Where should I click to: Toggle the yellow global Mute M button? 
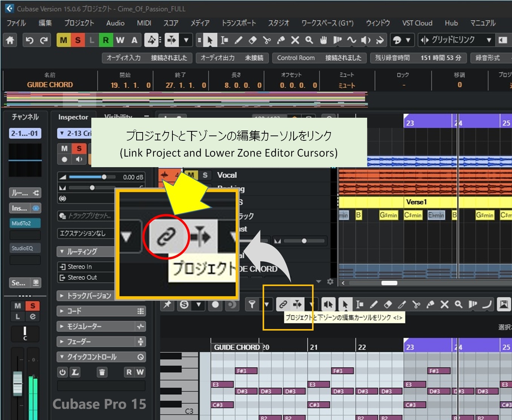(63, 40)
